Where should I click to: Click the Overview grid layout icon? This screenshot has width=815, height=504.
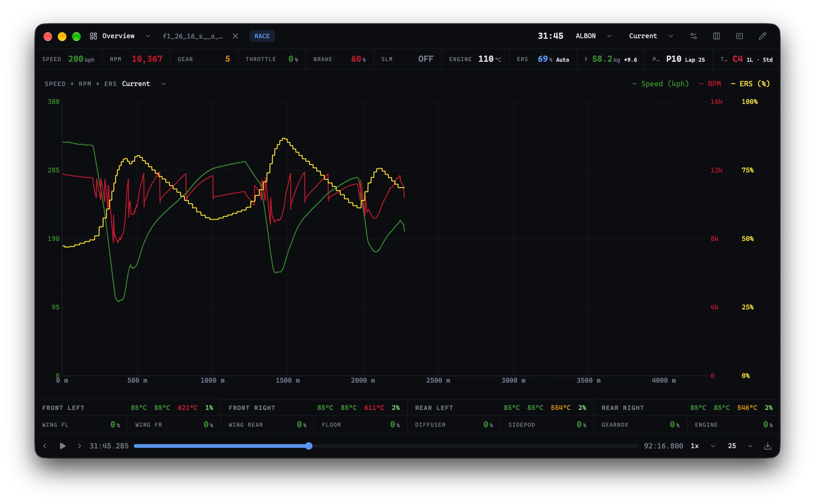pyautogui.click(x=93, y=36)
